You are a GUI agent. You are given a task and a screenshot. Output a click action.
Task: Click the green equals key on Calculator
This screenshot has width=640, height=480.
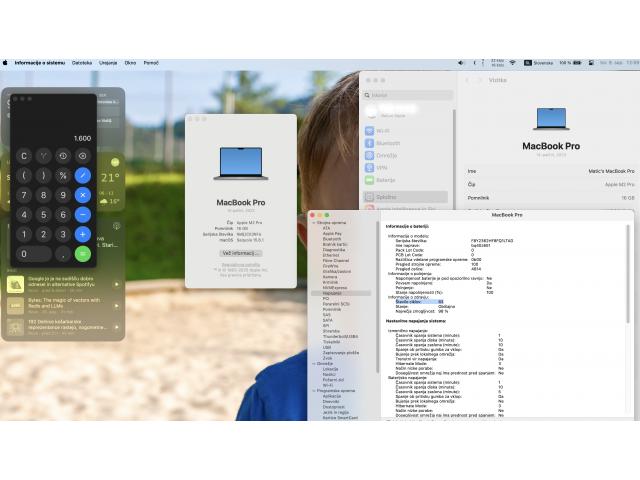point(82,254)
